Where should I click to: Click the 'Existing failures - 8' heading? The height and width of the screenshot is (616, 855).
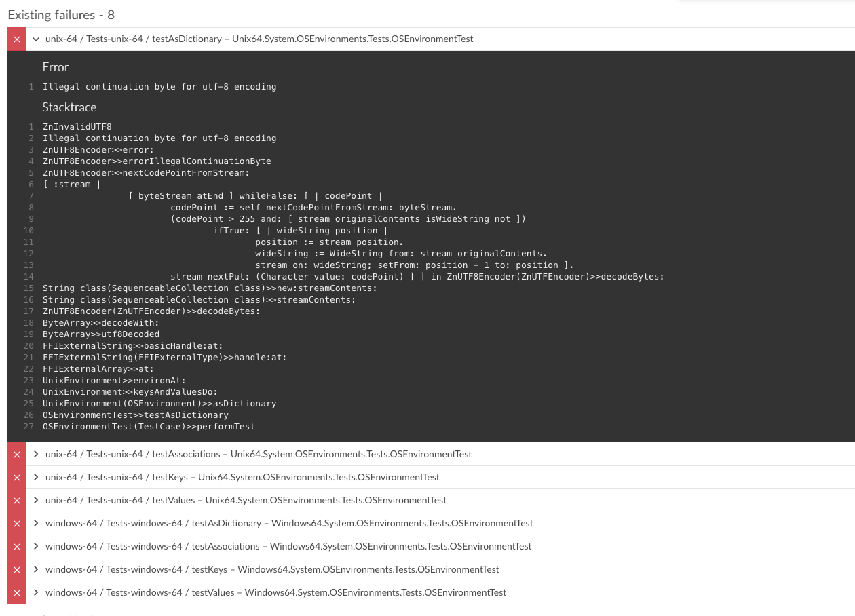(61, 14)
